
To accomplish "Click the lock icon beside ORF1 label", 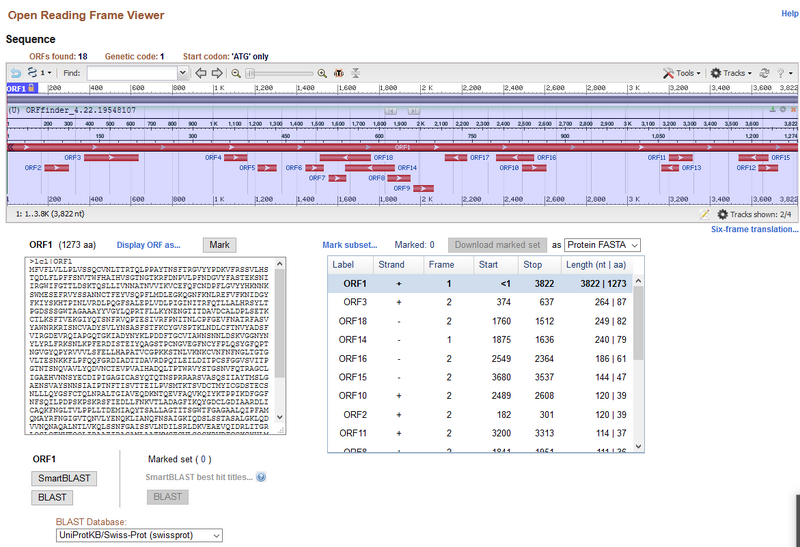I will tap(32, 89).
